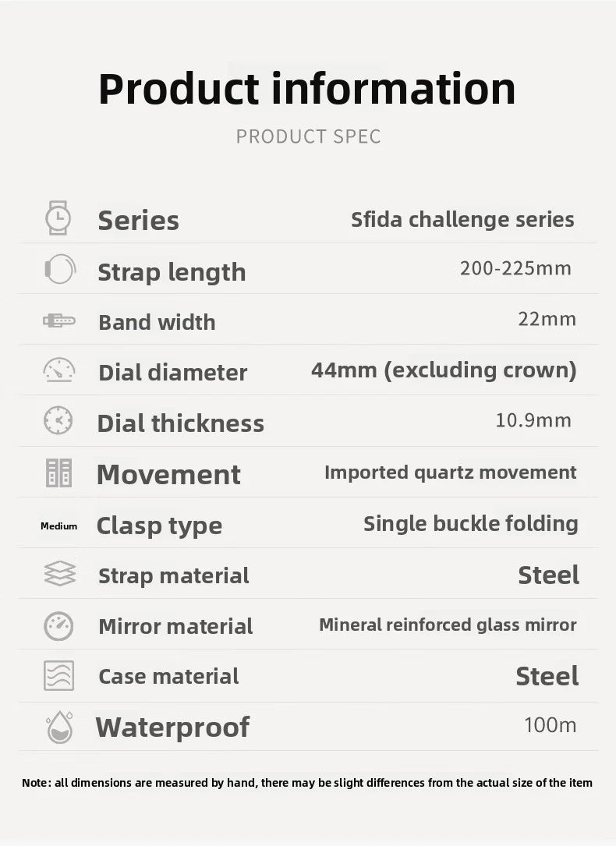Click the strap loop icon beside Strap length

pyautogui.click(x=59, y=270)
